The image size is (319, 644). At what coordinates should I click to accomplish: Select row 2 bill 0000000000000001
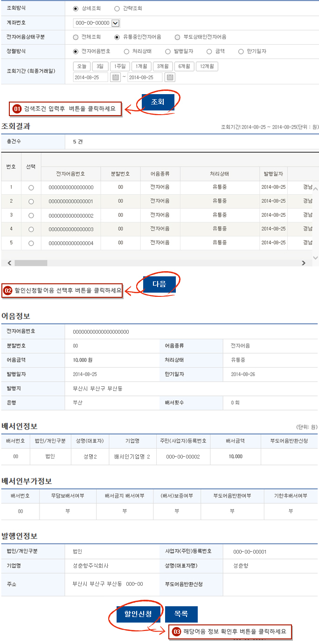(31, 201)
